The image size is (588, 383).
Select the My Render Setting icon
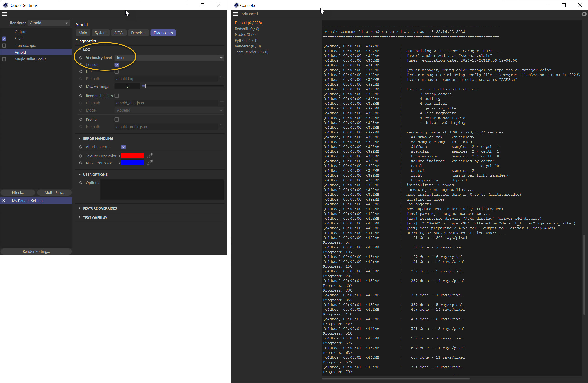coord(3,201)
